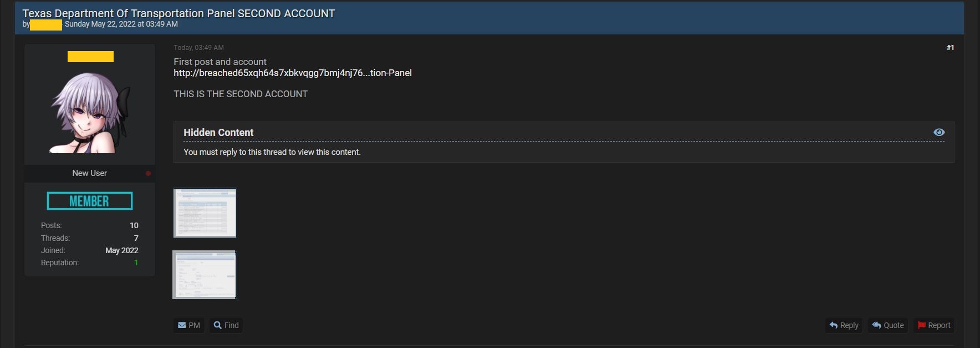Click the red flag icon
Viewport: 980px width, 348px height.
pyautogui.click(x=921, y=325)
